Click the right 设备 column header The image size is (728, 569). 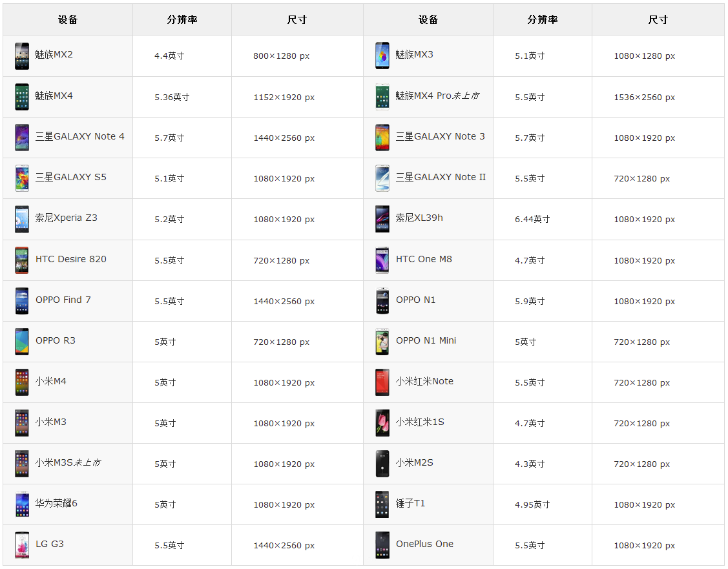point(428,19)
